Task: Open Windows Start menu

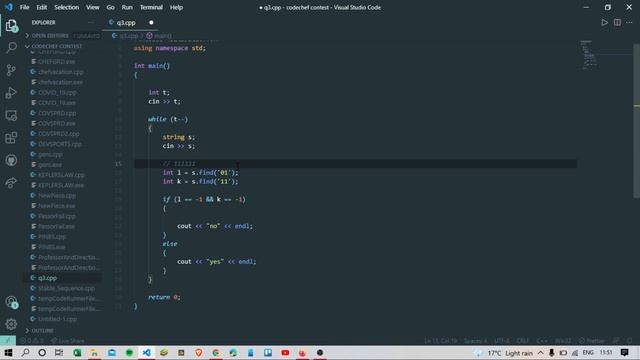Action: point(8,353)
